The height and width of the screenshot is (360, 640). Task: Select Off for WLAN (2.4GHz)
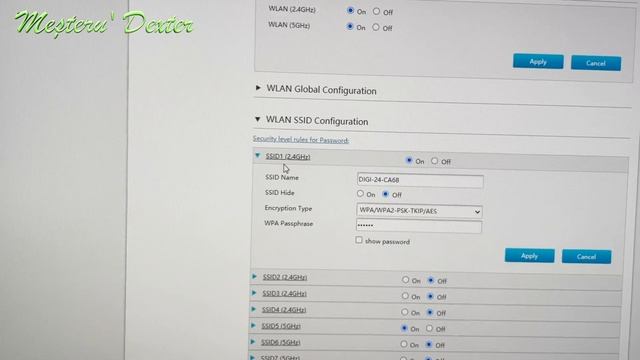376,11
